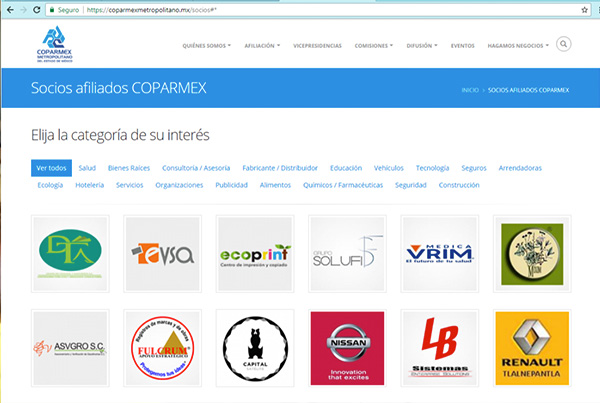This screenshot has width=600, height=403.
Task: Select the Ver todos filter button
Action: coord(51,168)
